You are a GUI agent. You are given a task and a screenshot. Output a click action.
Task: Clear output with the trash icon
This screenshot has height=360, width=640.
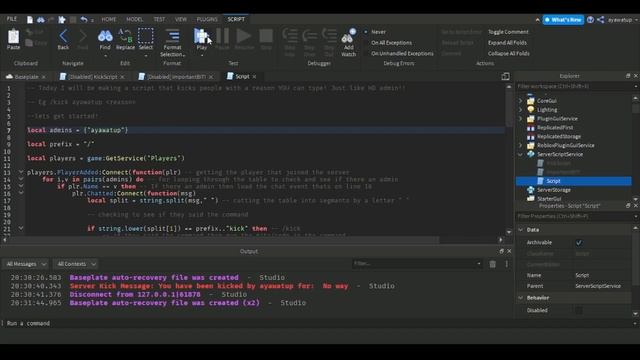493,264
